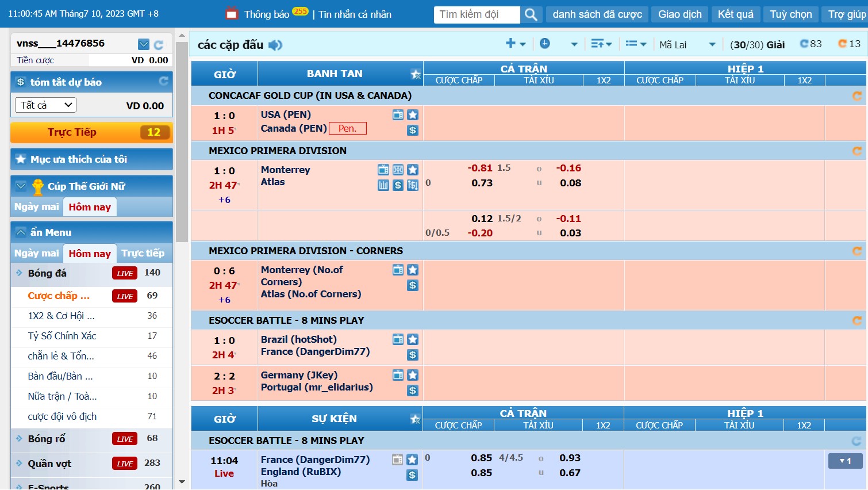Switch to the Trực tiếp sports tab
This screenshot has height=490, width=868.
(143, 253)
